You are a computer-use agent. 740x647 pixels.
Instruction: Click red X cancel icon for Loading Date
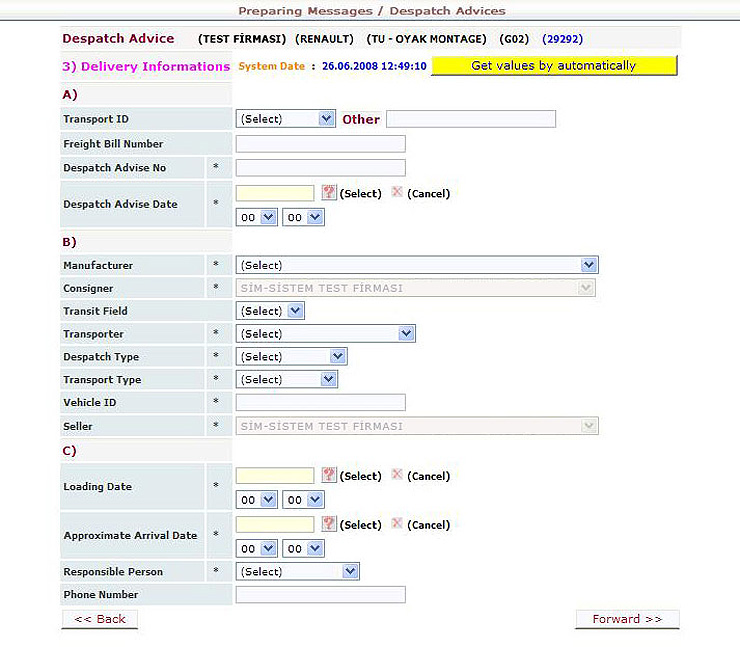point(397,474)
